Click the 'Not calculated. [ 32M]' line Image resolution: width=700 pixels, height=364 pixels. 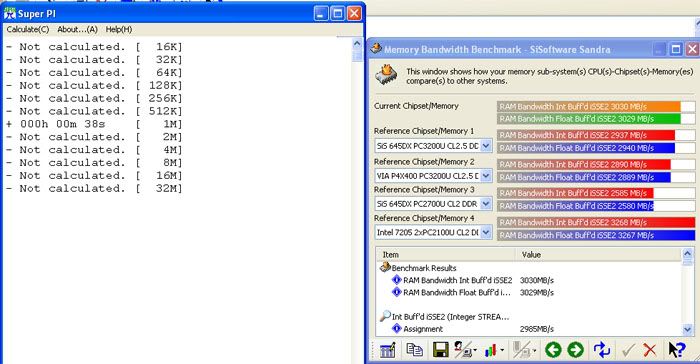pos(94,188)
